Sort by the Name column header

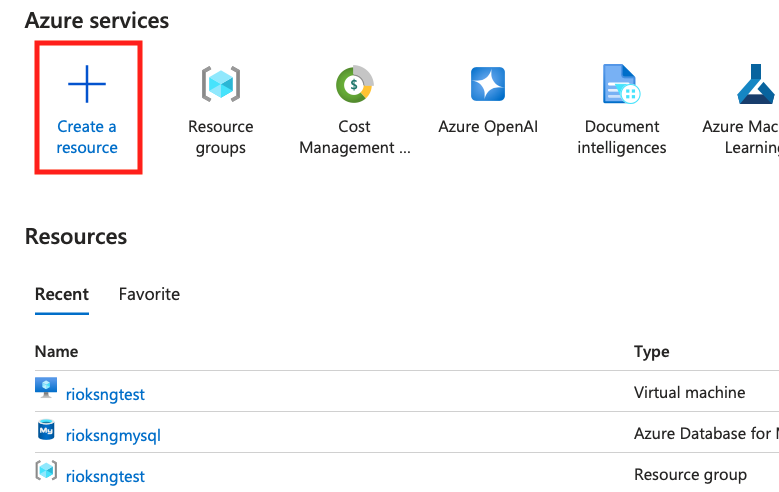pyautogui.click(x=57, y=352)
